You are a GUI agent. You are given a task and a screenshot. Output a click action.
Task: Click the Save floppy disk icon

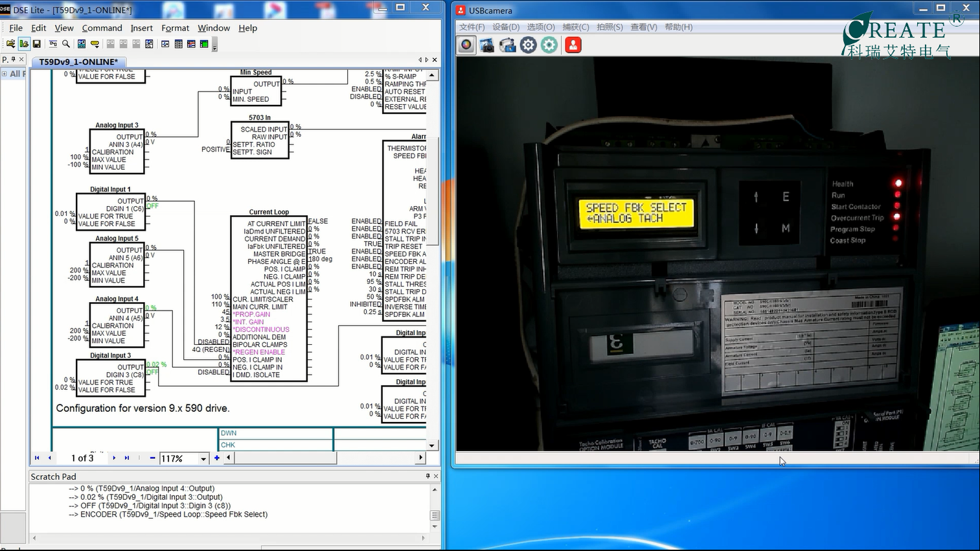(37, 44)
